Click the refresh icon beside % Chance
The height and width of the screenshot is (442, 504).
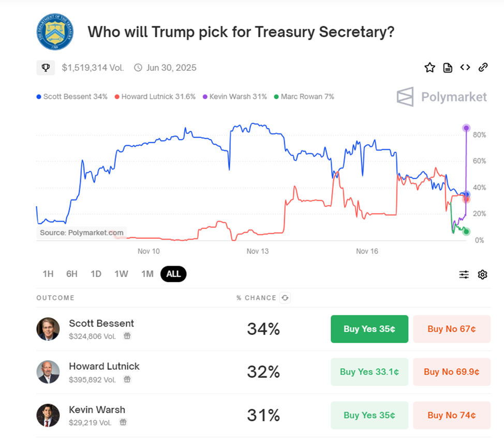[x=285, y=298]
